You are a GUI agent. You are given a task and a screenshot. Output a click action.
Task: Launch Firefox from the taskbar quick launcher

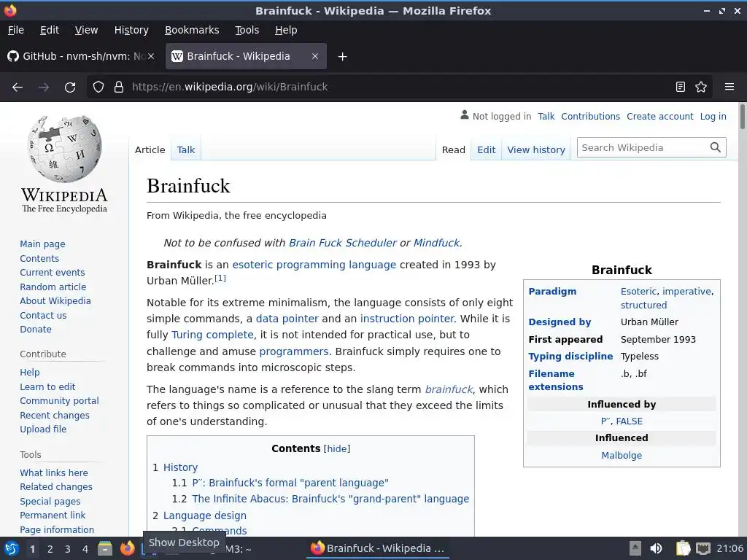[x=127, y=548]
